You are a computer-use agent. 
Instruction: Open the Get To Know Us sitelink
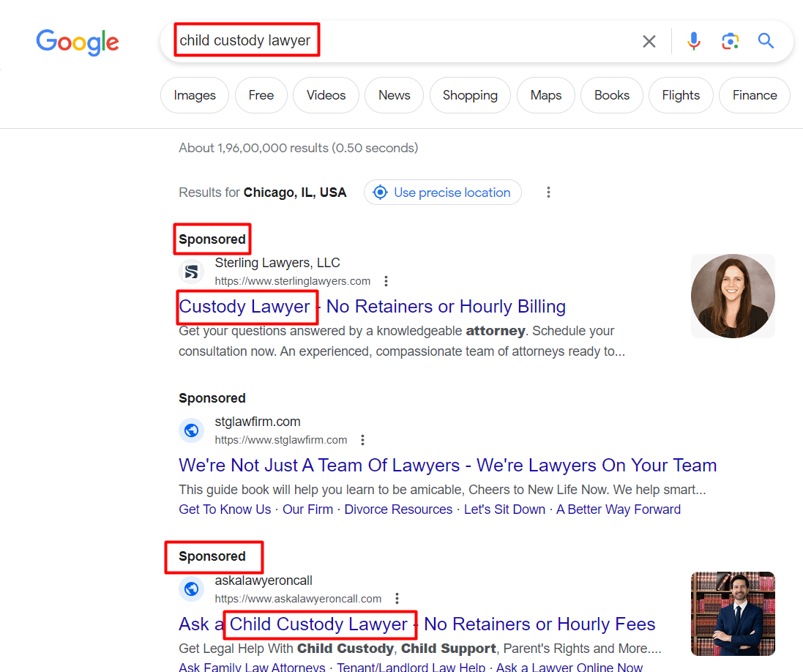tap(225, 509)
